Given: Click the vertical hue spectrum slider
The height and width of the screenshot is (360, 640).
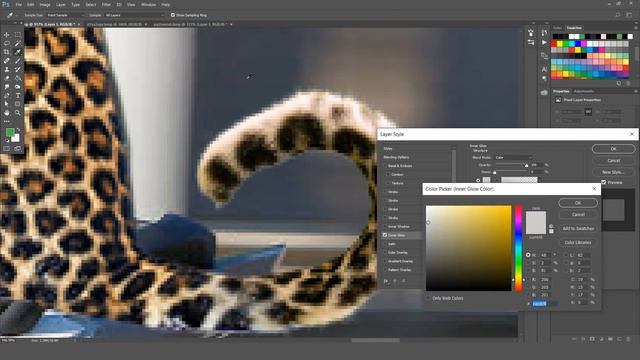Looking at the screenshot, I should (518, 248).
